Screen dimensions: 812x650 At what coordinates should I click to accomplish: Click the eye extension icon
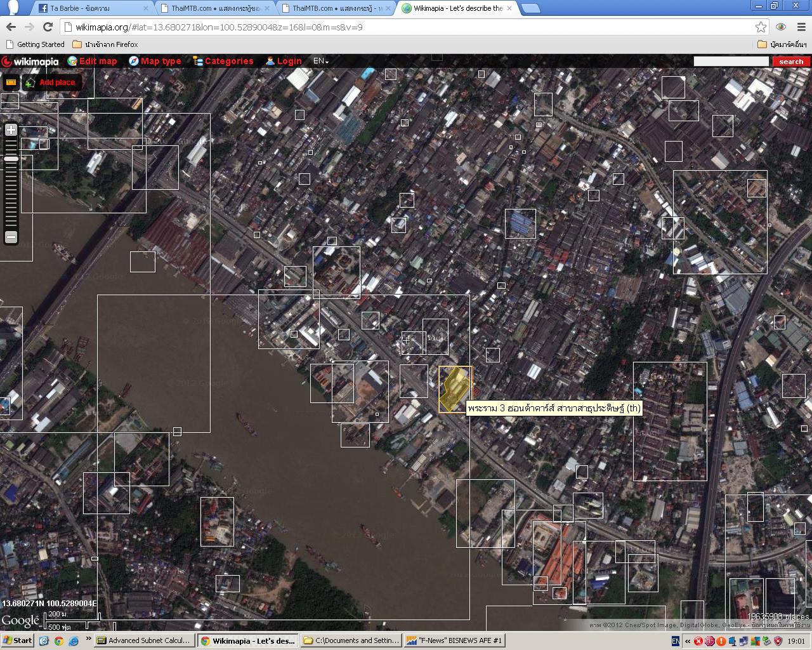[781, 27]
